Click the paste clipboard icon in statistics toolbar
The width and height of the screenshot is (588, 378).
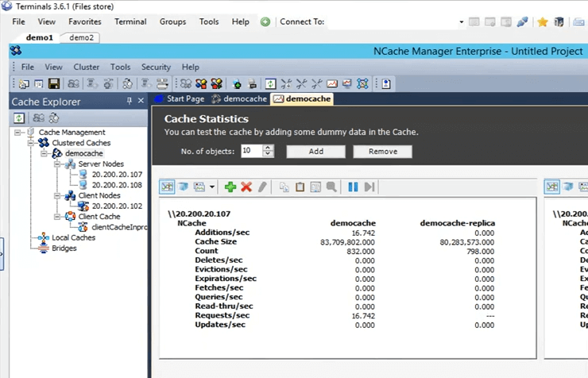coord(300,187)
